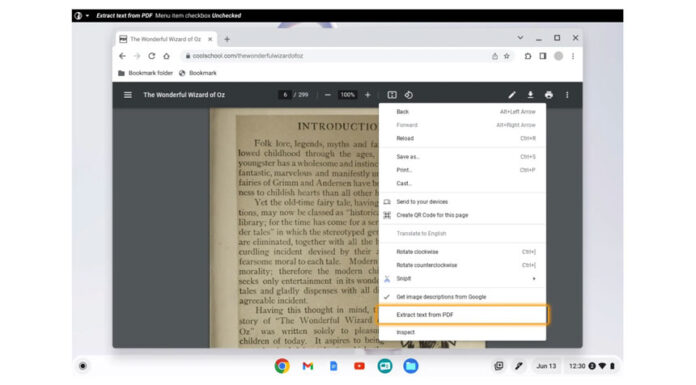Viewport: 696px width, 385px height.
Task: Select The Wonderful Wizard of Oz tab
Action: pos(166,39)
